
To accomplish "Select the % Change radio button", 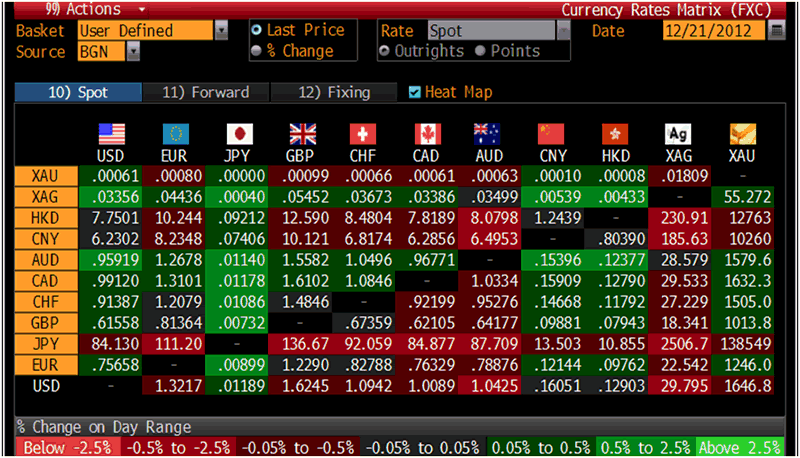I will (257, 51).
